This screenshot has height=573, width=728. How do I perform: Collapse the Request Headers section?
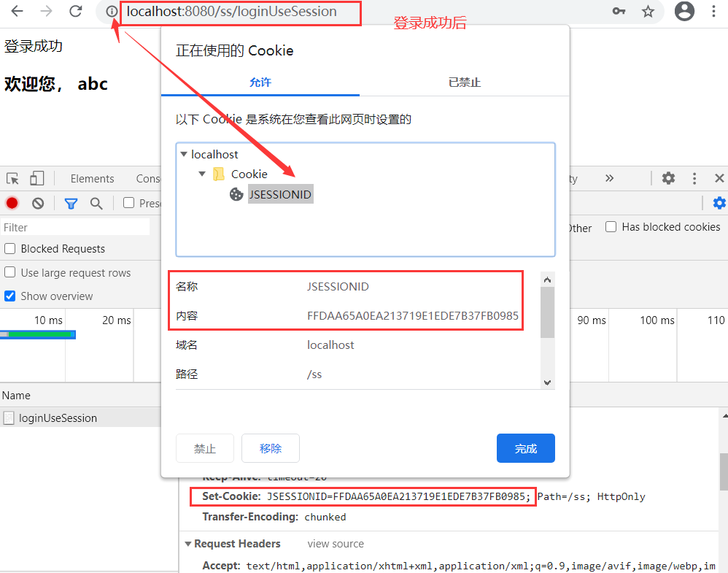tap(188, 543)
